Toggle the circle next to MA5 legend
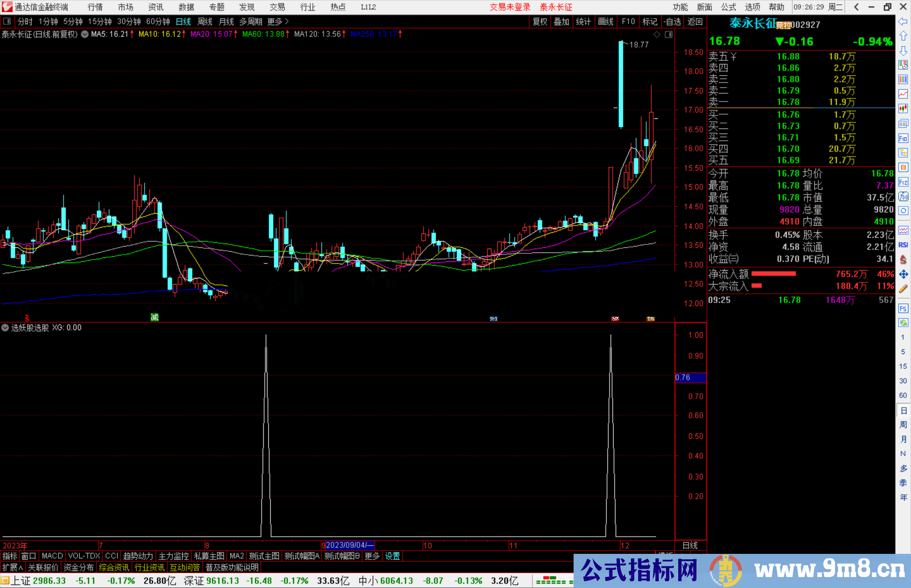This screenshot has width=911, height=588. 85,34
